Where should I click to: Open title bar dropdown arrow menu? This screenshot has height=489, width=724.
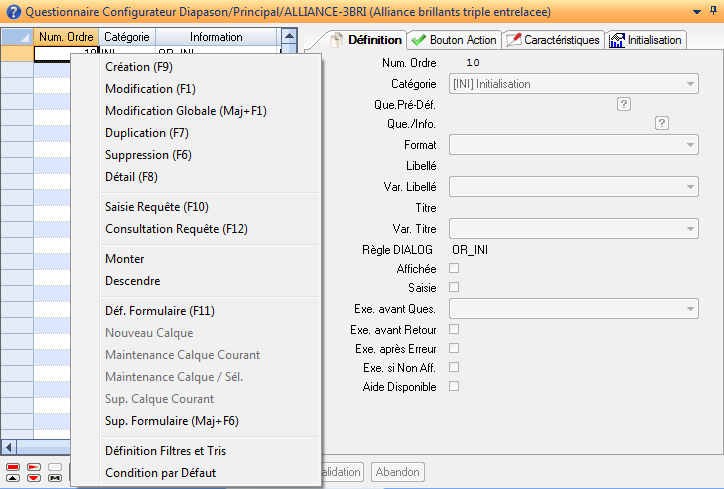pos(697,10)
